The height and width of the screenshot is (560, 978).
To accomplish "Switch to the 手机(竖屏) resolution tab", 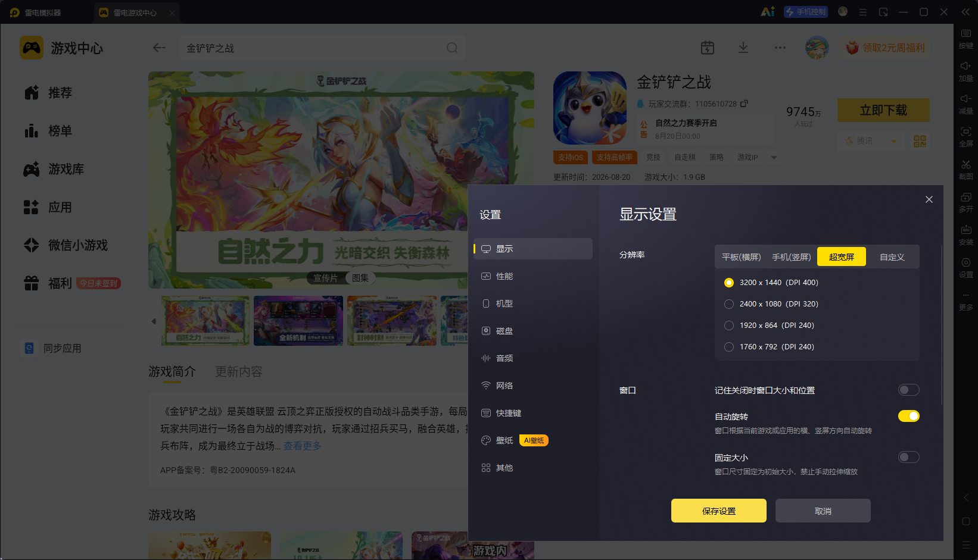I will click(x=792, y=257).
